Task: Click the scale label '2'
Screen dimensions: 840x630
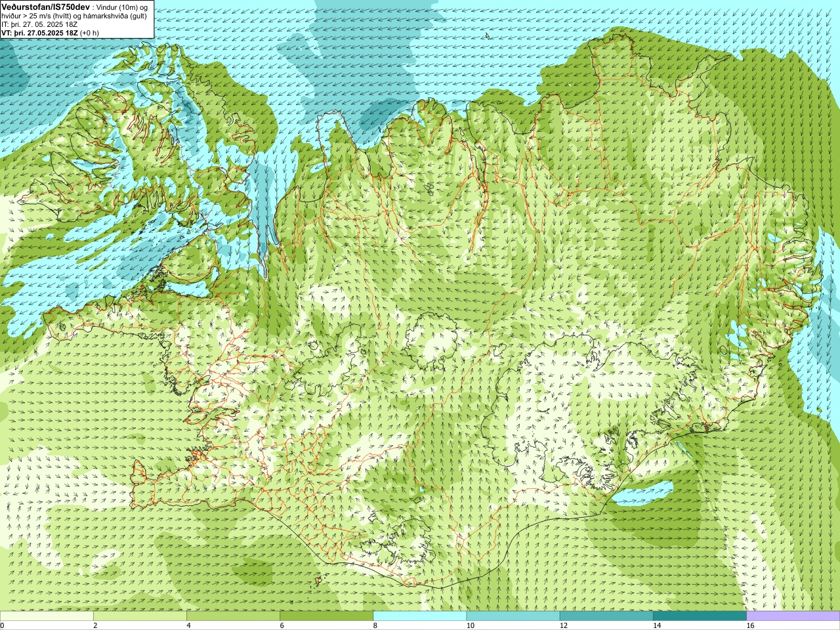Action: click(95, 625)
